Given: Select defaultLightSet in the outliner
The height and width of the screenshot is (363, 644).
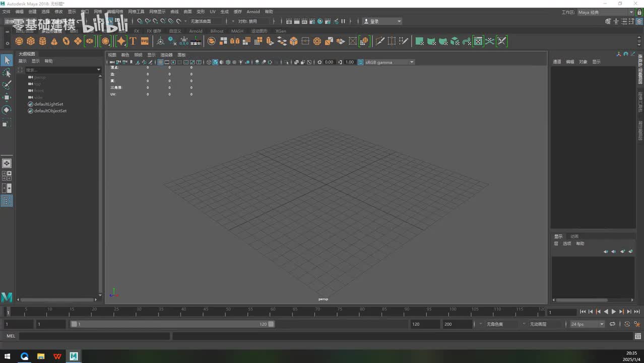Looking at the screenshot, I should [x=48, y=104].
